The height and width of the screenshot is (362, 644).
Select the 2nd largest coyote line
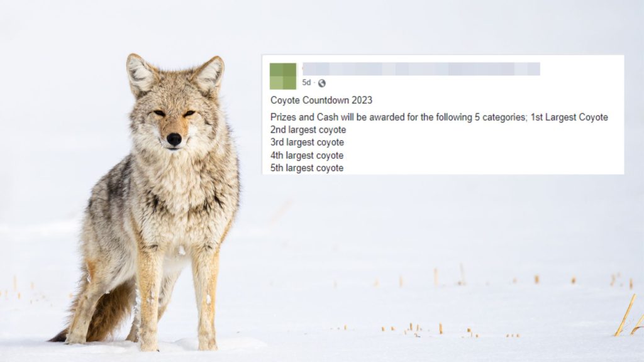click(308, 129)
